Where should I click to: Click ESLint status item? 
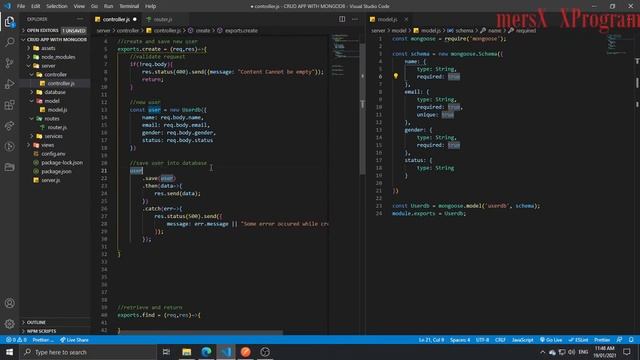[579, 340]
